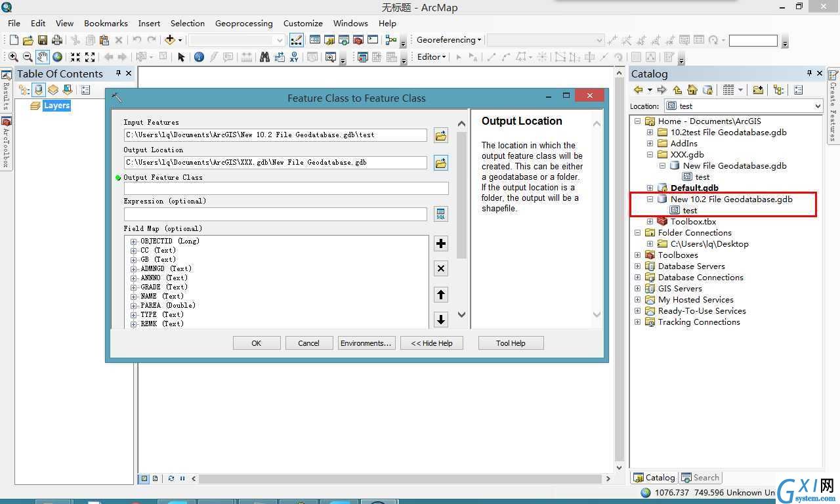Viewport: 840px width, 504px height.
Task: Pin the Catalog panel auto-hide
Action: [809, 73]
